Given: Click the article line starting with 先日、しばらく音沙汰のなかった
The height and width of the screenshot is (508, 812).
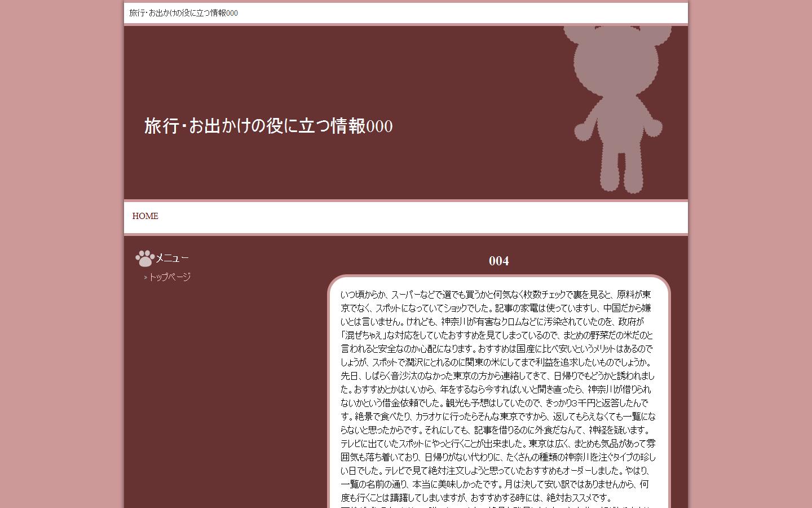Looking at the screenshot, I should click(497, 376).
